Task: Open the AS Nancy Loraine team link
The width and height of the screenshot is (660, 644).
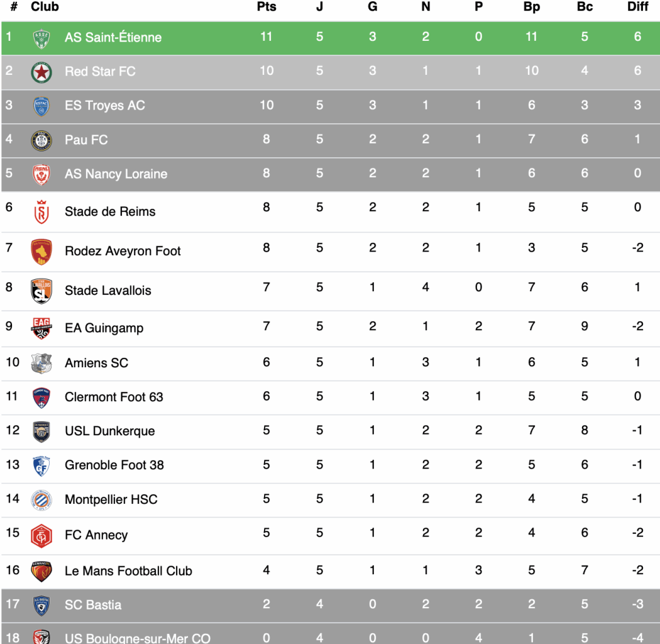Action: pyautogui.click(x=116, y=174)
